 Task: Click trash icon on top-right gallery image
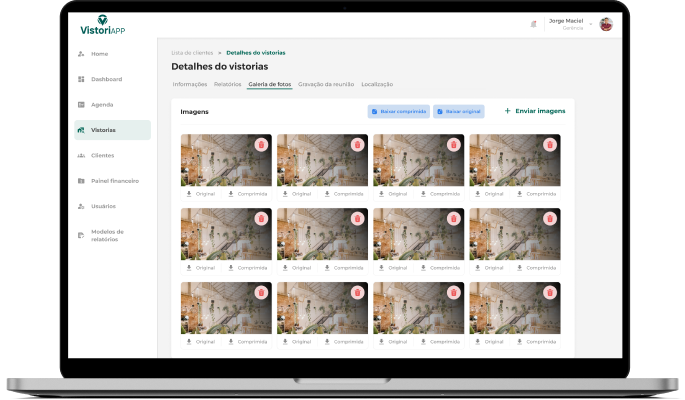[549, 145]
